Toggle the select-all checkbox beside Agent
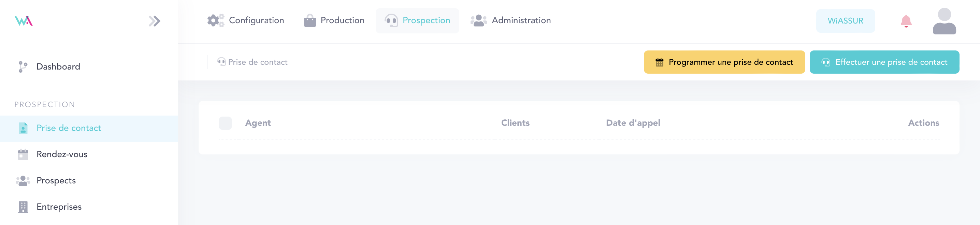980x225 pixels. click(225, 123)
